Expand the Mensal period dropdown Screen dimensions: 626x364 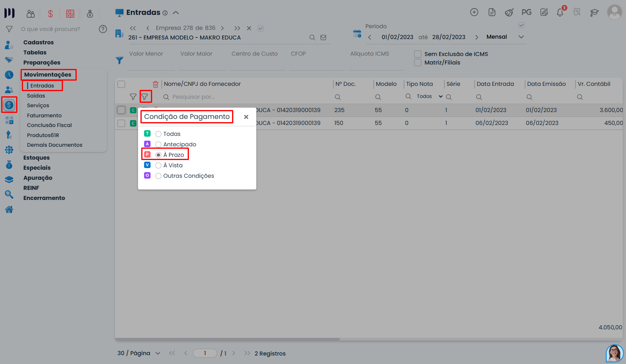coord(521,37)
